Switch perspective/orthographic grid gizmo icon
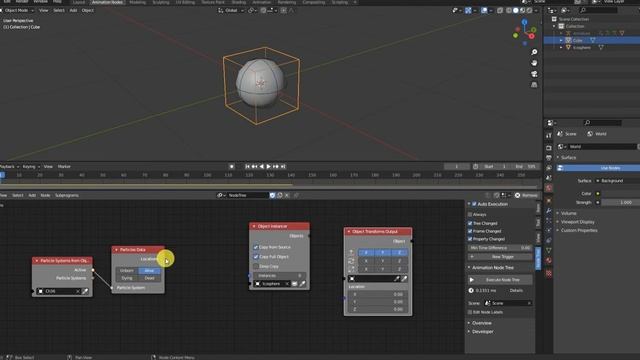 point(534,85)
